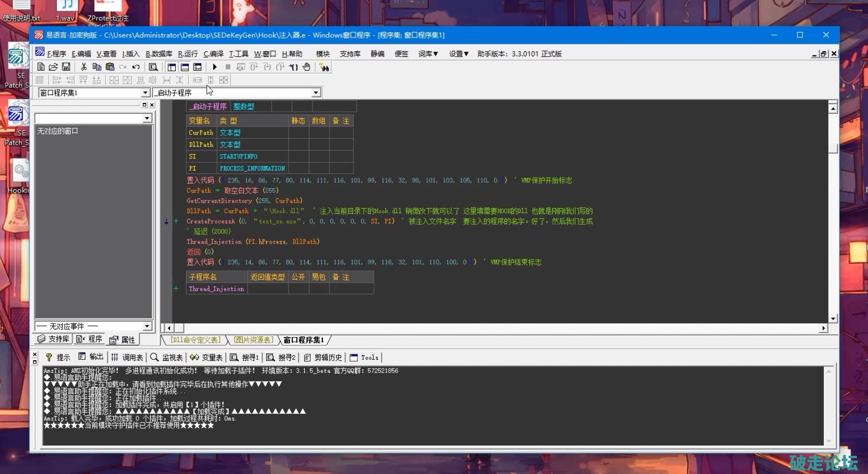Toggle the second panel layout button
Screen dimensions: 868x474
point(185,67)
